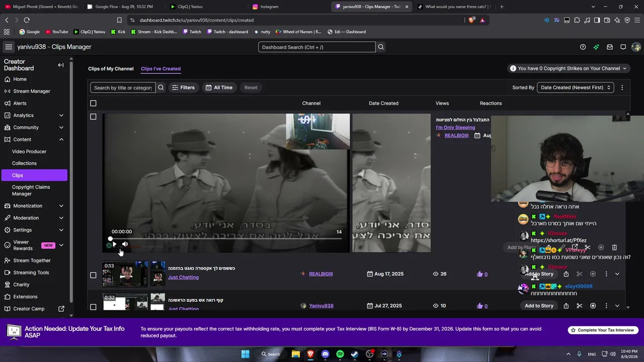Bookmark this page in address bar
This screenshot has width=644, height=362.
119,20
